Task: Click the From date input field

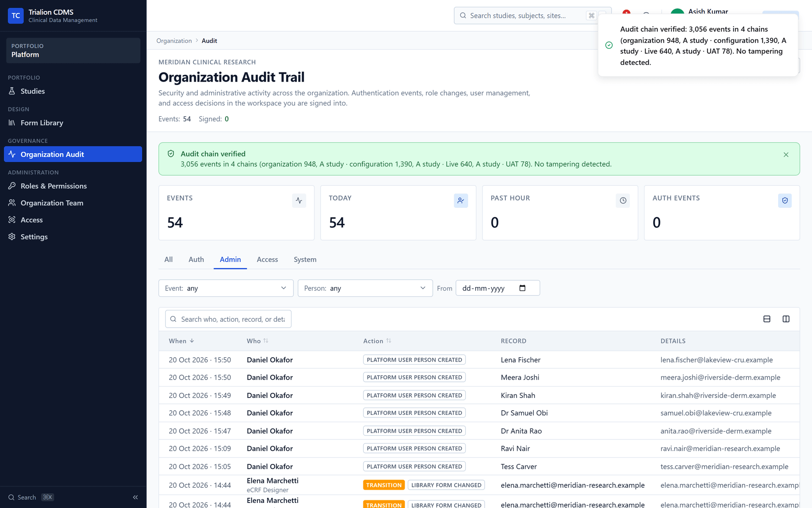Action: tap(498, 288)
